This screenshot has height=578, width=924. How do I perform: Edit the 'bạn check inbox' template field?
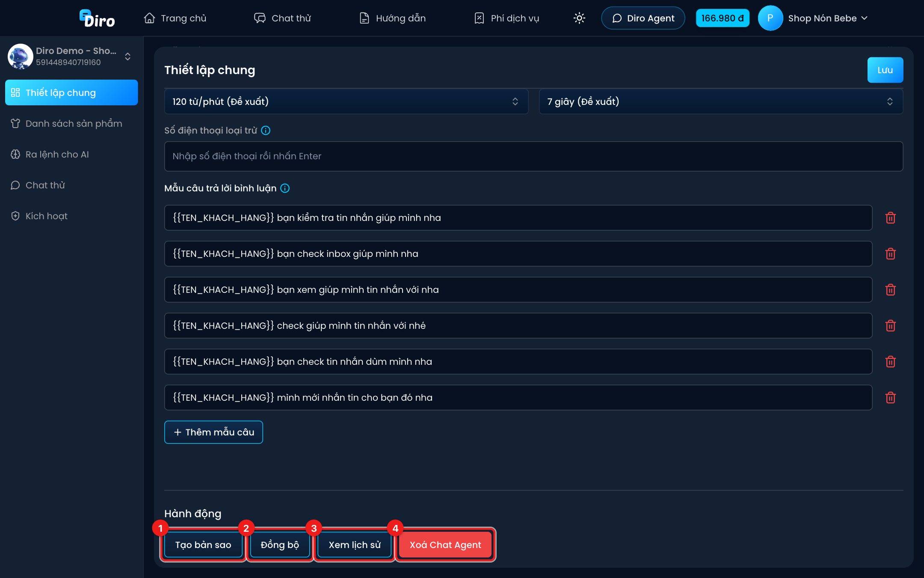pos(518,254)
